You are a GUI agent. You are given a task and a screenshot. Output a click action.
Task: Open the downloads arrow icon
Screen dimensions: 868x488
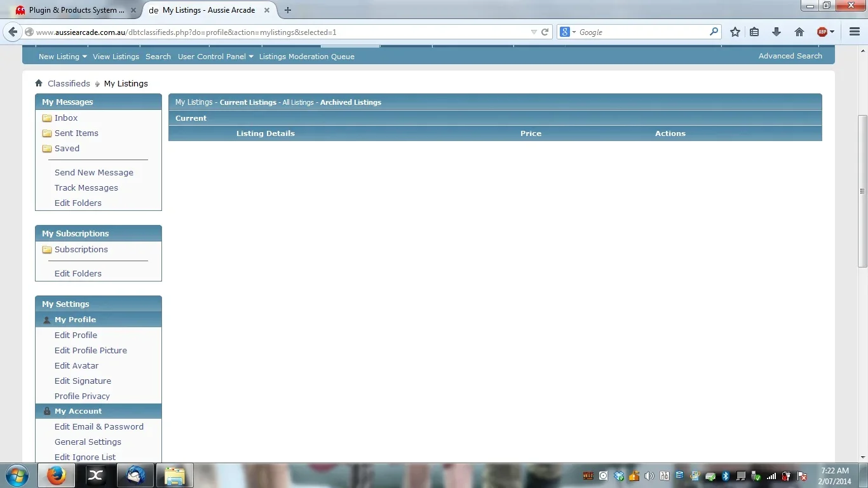[x=776, y=32]
